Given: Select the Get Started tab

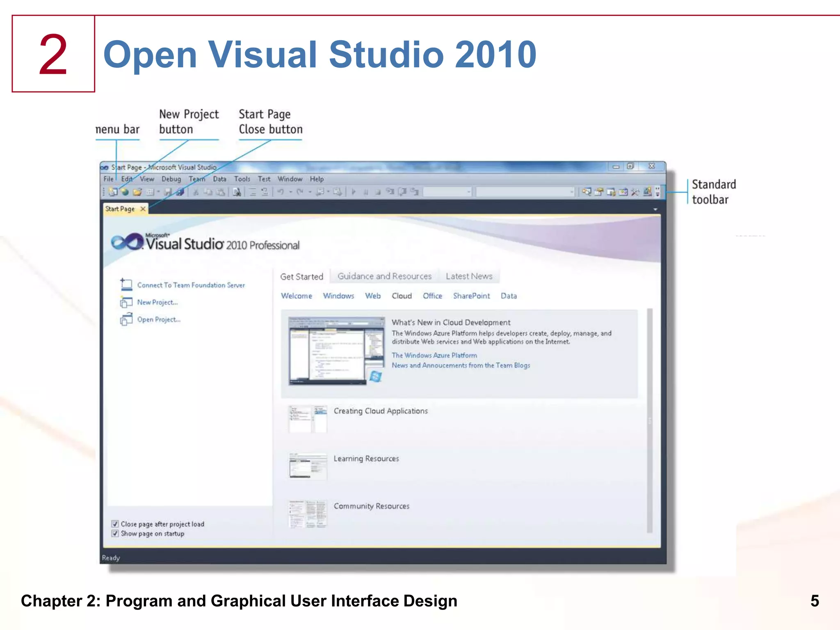Looking at the screenshot, I should (x=302, y=276).
